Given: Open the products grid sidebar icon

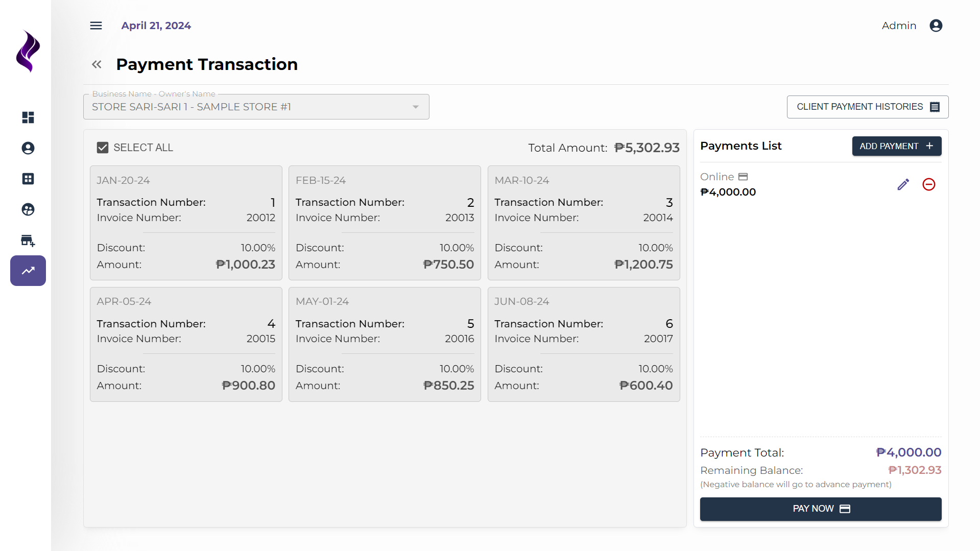Looking at the screenshot, I should pyautogui.click(x=28, y=179).
